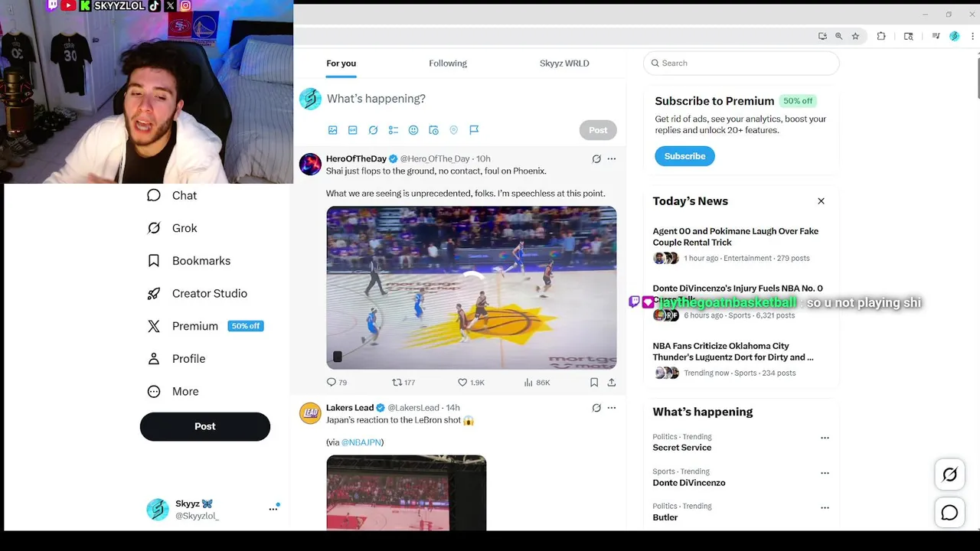The image size is (980, 551).
Task: Close the Today's News panel
Action: tap(821, 201)
